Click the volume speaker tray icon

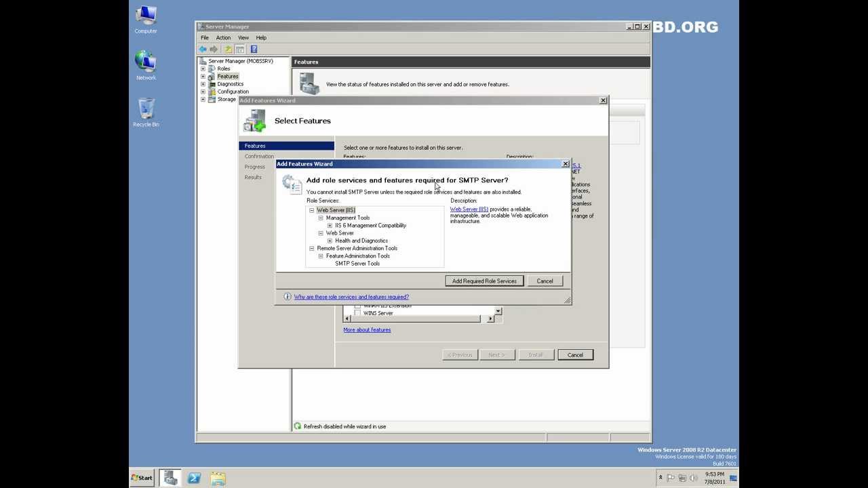693,478
